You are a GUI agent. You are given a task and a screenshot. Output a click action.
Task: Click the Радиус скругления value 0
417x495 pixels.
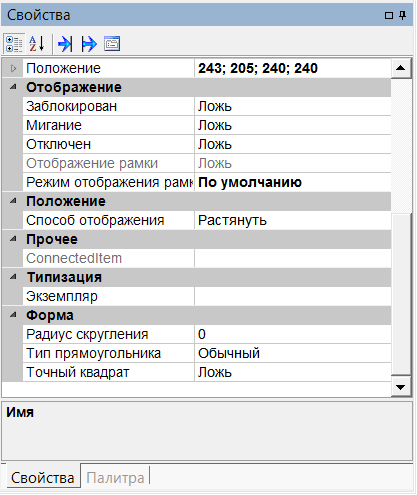click(x=292, y=334)
